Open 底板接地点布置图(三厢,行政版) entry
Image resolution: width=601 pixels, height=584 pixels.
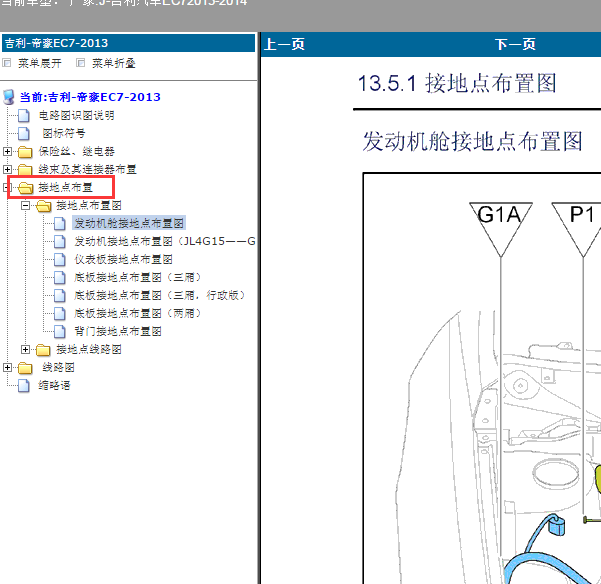pos(159,295)
